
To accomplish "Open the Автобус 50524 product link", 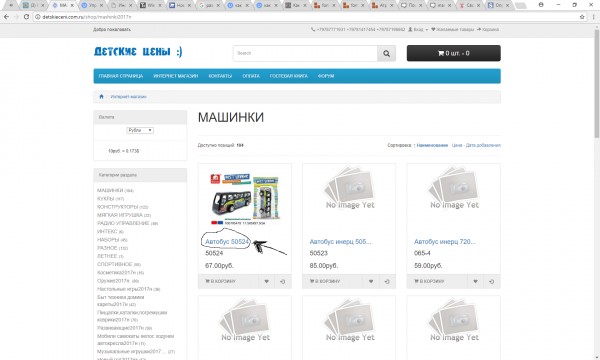I will (227, 242).
